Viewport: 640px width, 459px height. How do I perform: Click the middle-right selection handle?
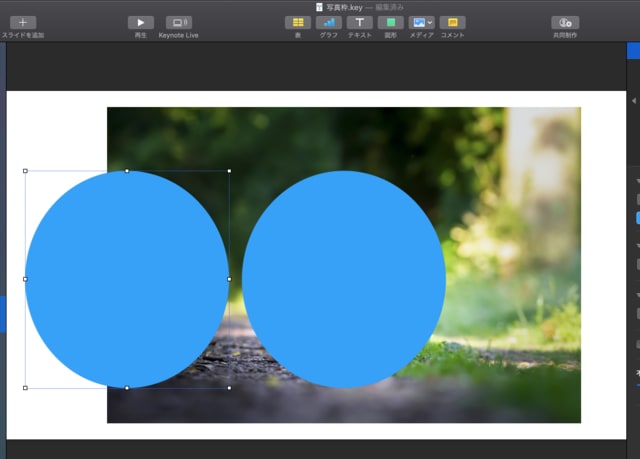[x=229, y=279]
